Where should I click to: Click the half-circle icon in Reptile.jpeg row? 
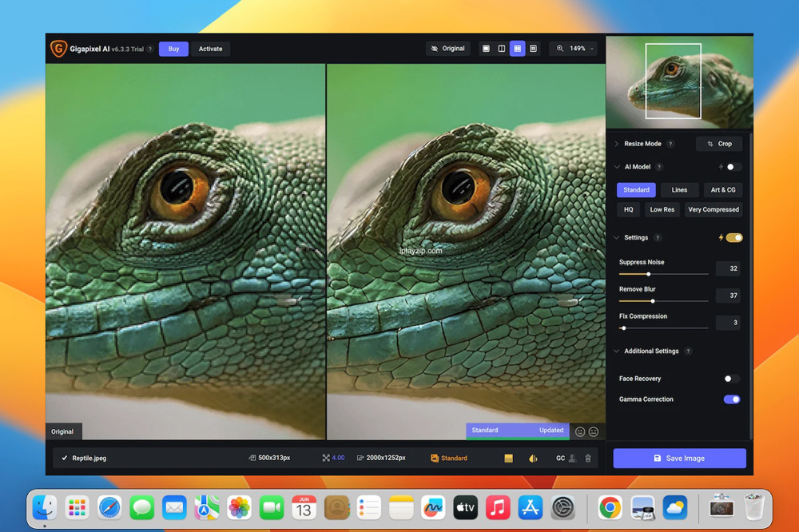(x=533, y=459)
